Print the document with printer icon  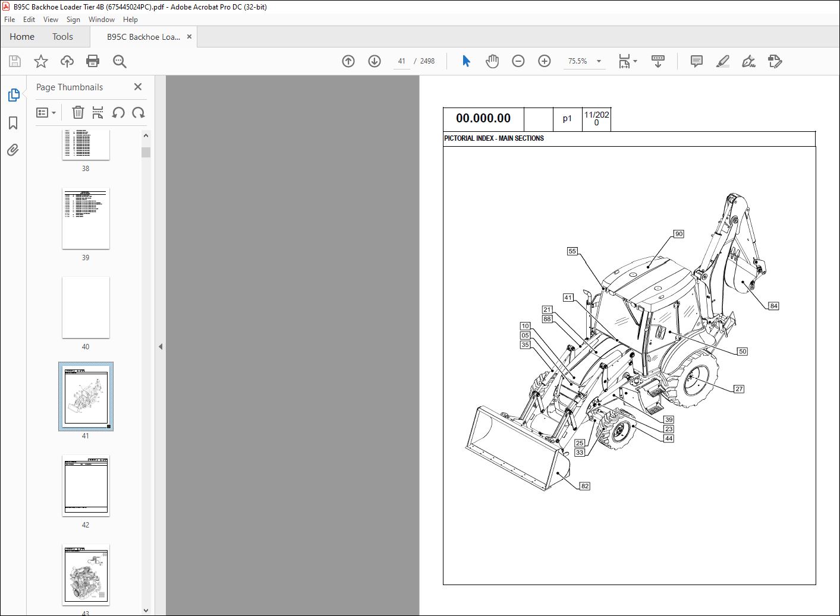tap(93, 61)
